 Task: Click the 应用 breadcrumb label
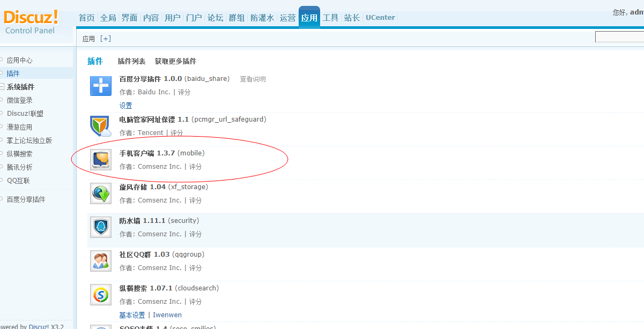pos(89,39)
